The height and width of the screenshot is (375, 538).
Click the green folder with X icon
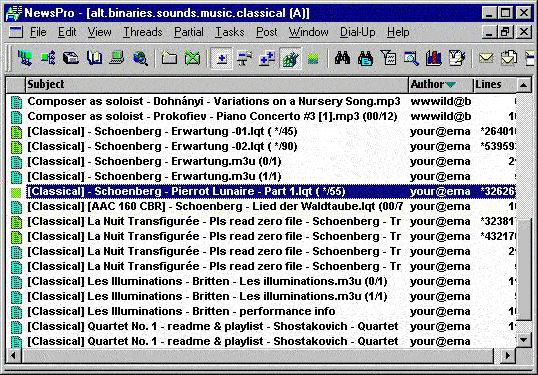pos(192,58)
